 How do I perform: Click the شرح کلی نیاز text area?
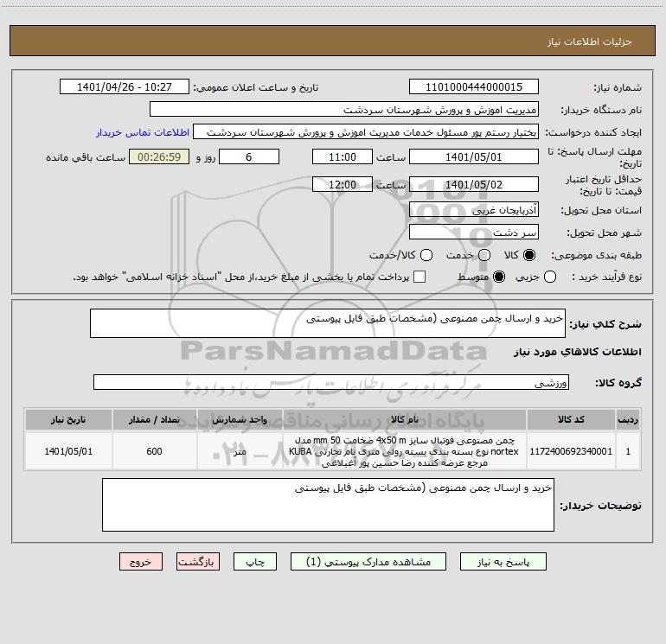[328, 323]
